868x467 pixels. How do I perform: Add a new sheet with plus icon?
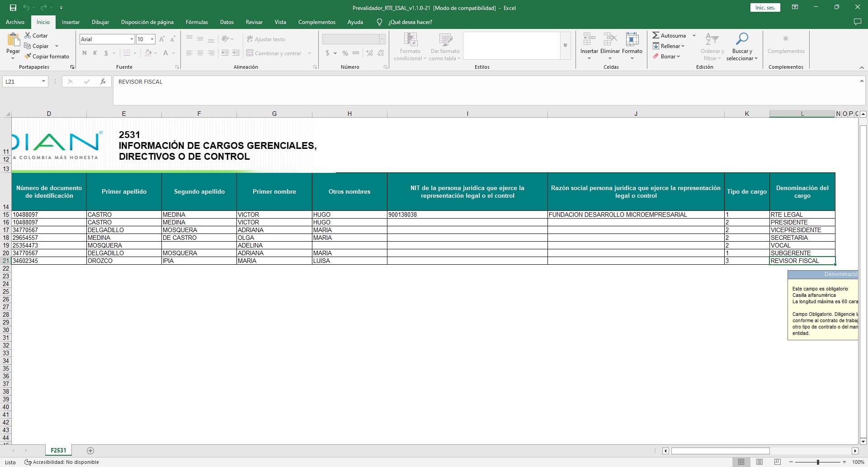(90, 451)
